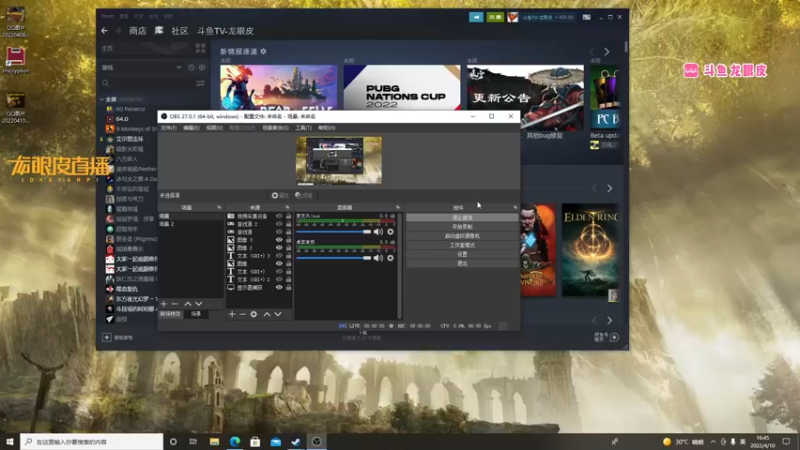The height and width of the screenshot is (450, 800).
Task: Open the Steam friends and chat plus icon
Action: [x=614, y=337]
